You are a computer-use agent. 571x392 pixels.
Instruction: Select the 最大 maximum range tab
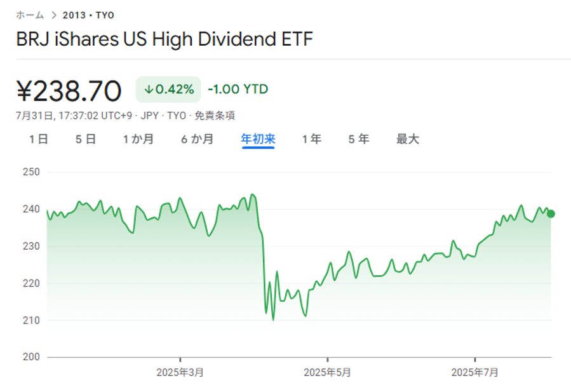[x=408, y=139]
